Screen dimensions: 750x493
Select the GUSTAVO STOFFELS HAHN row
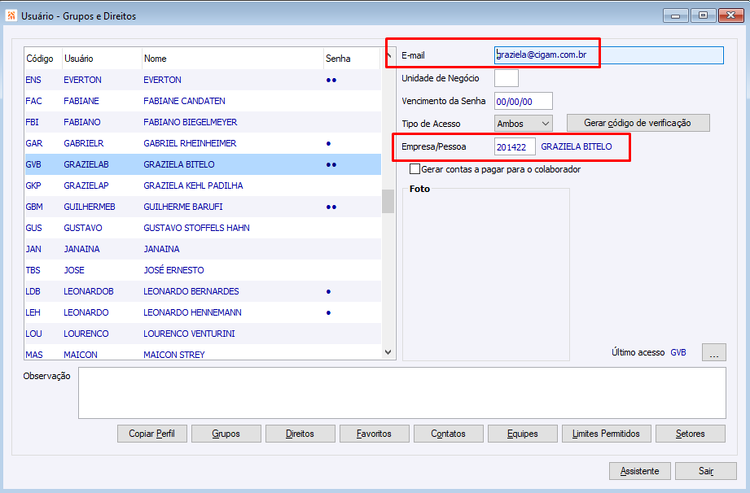tap(203, 228)
